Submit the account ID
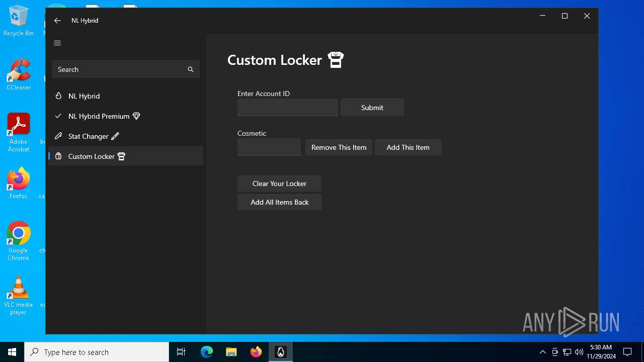Screen dimensions: 644x362 (372, 108)
